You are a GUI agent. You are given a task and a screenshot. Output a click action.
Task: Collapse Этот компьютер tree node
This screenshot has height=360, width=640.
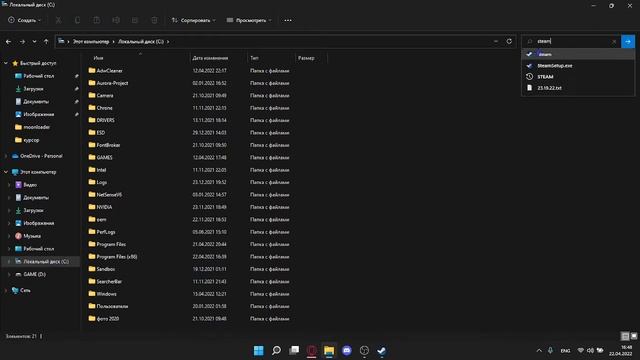click(6, 172)
